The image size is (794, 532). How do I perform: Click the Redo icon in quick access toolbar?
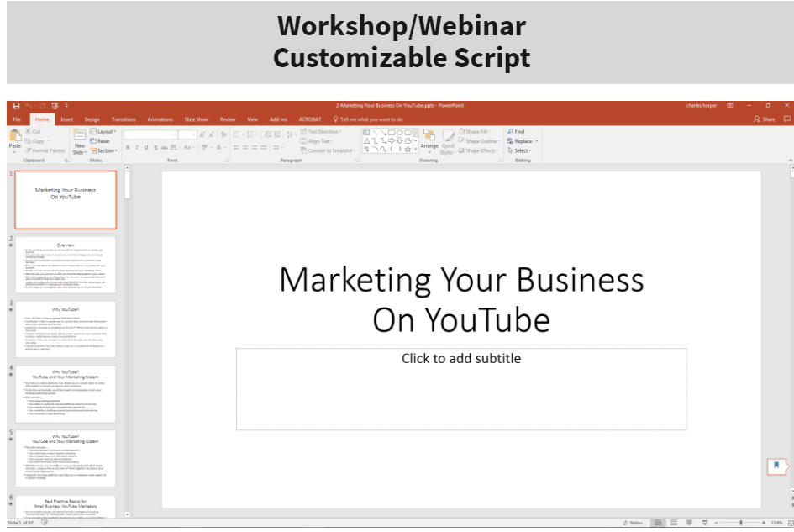43,106
